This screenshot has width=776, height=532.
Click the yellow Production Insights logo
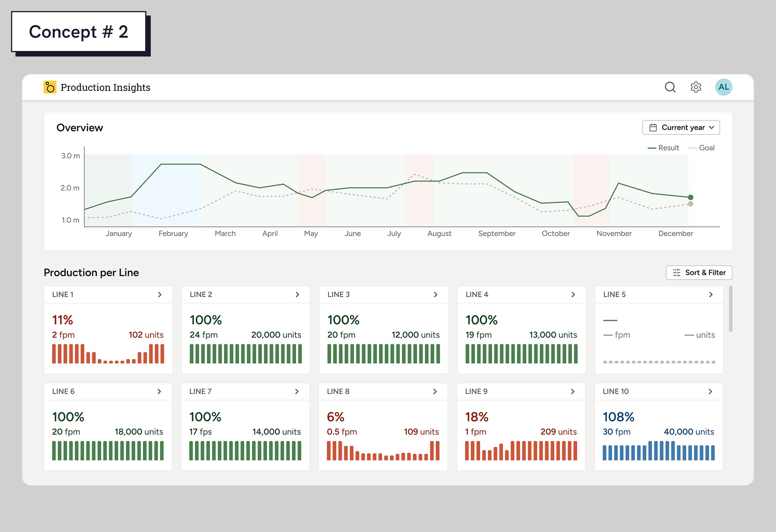tap(50, 87)
